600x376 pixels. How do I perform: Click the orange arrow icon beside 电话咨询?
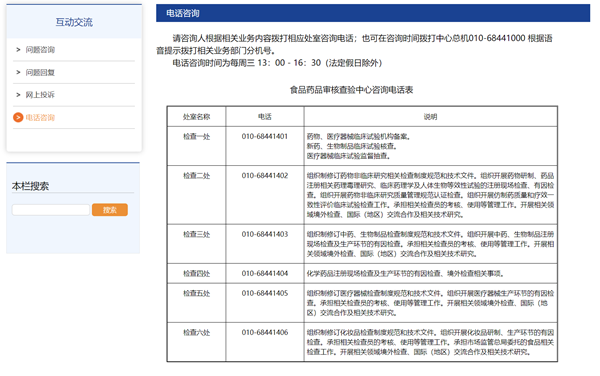[x=18, y=117]
